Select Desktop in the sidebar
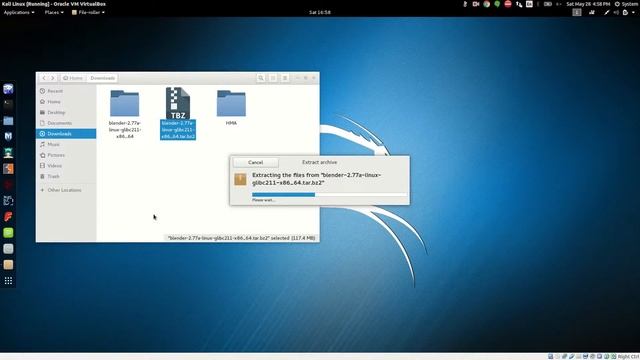The height and width of the screenshot is (360, 640). (x=66, y=112)
